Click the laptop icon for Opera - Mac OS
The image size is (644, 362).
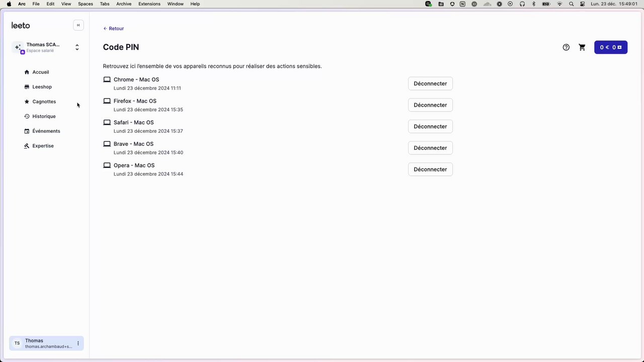[107, 165]
